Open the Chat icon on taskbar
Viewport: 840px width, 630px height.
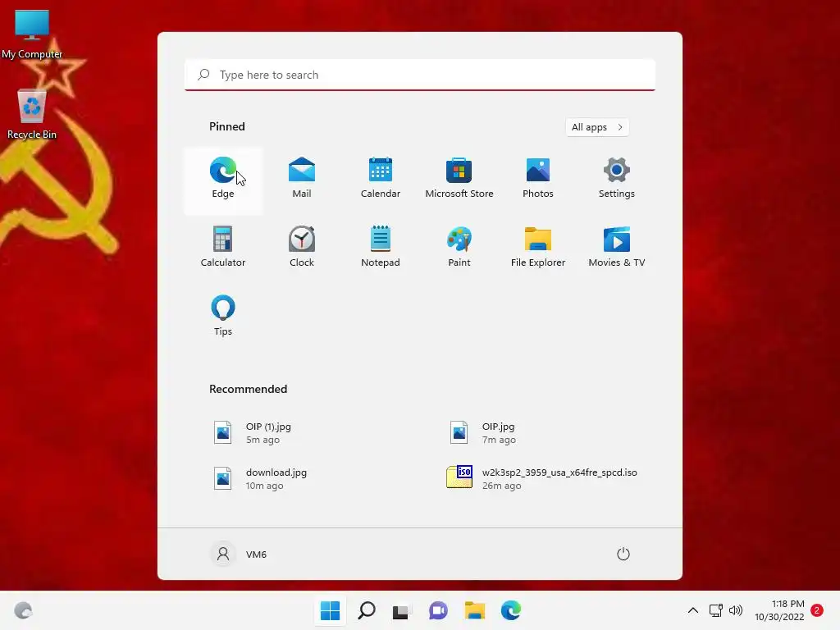click(x=438, y=610)
